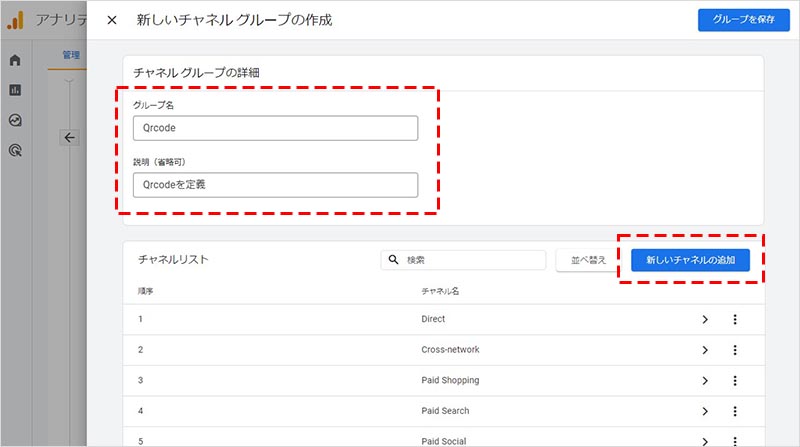Open three-dot menu for Cross-network channel

click(735, 350)
